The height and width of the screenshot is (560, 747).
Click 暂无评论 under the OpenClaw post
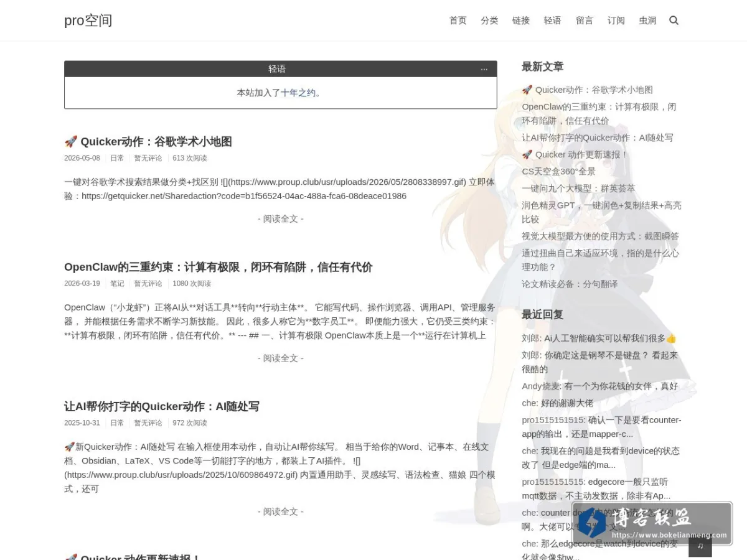[x=148, y=284]
